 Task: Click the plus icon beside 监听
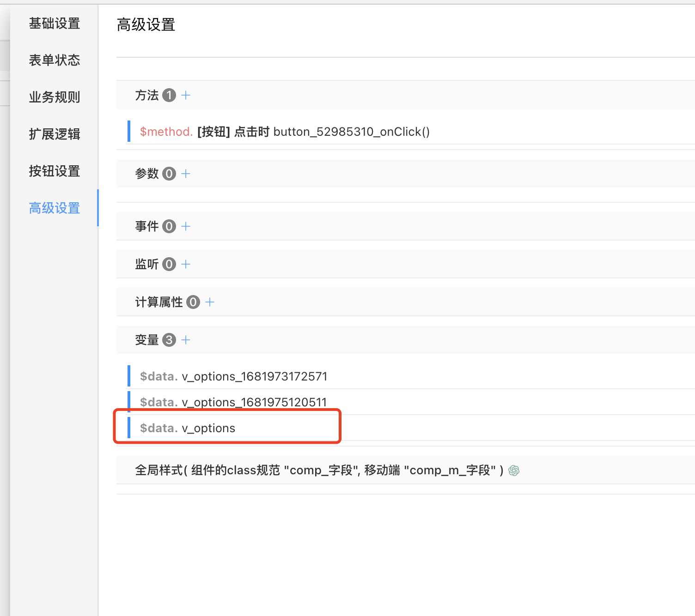(186, 264)
